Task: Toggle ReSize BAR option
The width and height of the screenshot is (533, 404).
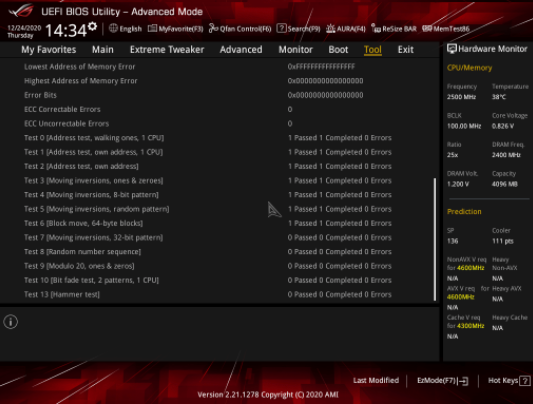Action: tap(394, 29)
